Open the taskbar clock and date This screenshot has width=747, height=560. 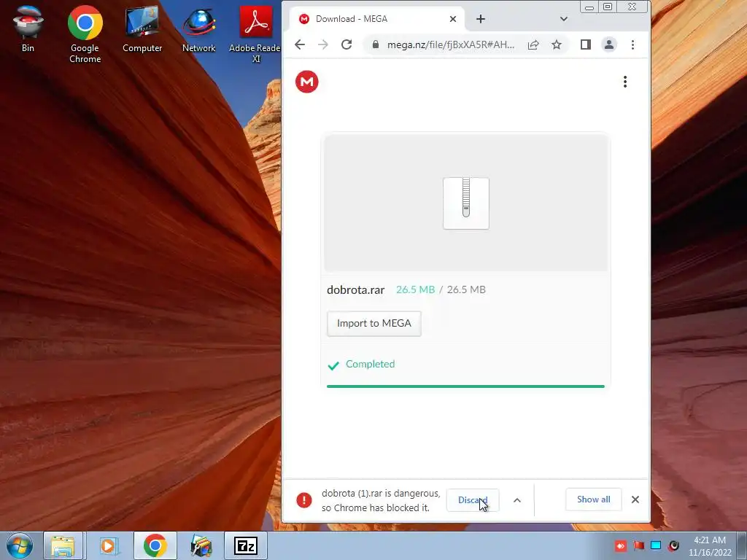710,546
